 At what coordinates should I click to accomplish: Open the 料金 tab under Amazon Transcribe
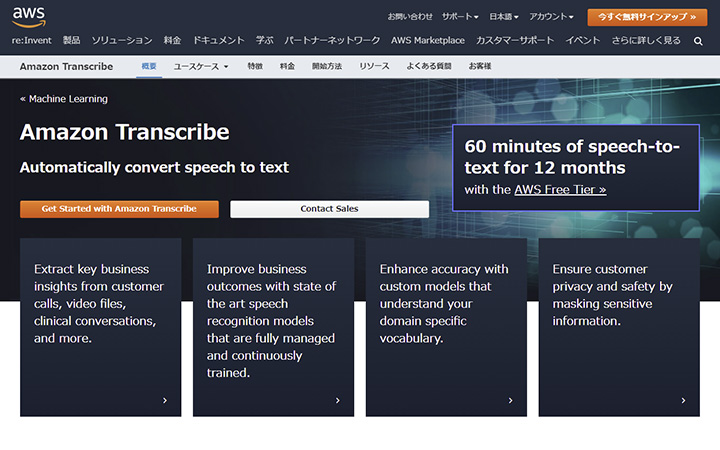287,66
